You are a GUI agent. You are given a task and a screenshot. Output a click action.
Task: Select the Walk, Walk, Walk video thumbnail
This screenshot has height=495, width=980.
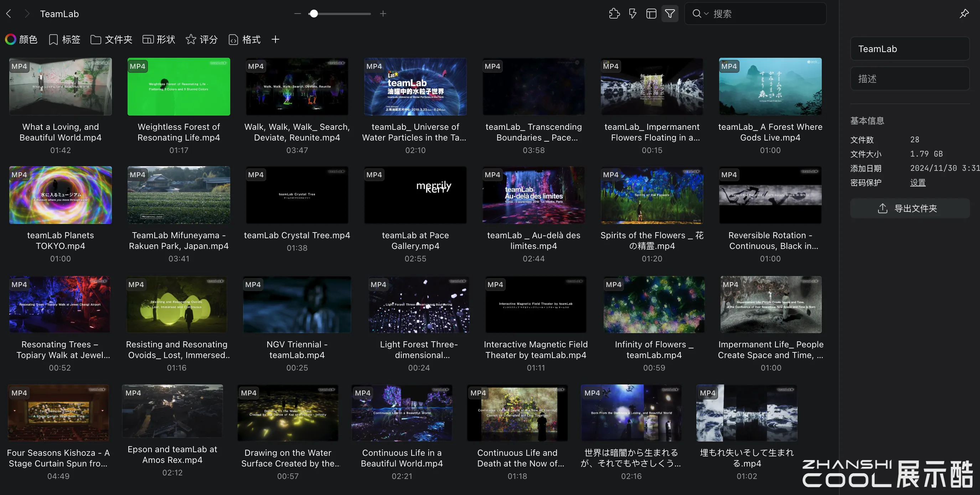pyautogui.click(x=297, y=86)
